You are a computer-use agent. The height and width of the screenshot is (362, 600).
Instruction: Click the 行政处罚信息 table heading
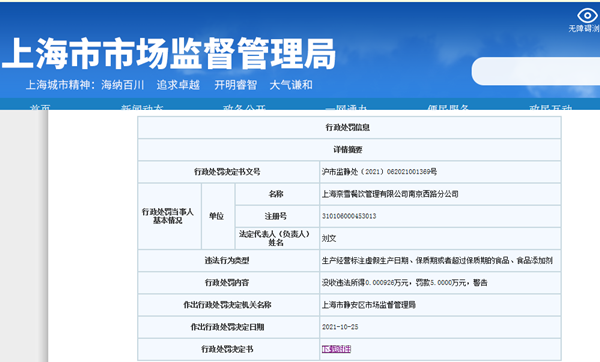(347, 127)
